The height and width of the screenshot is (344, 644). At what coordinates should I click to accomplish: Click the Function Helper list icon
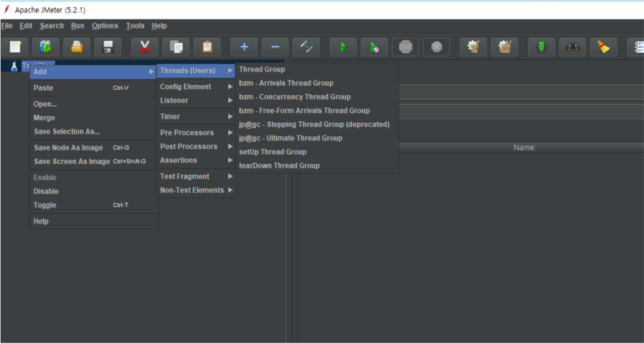[x=637, y=47]
